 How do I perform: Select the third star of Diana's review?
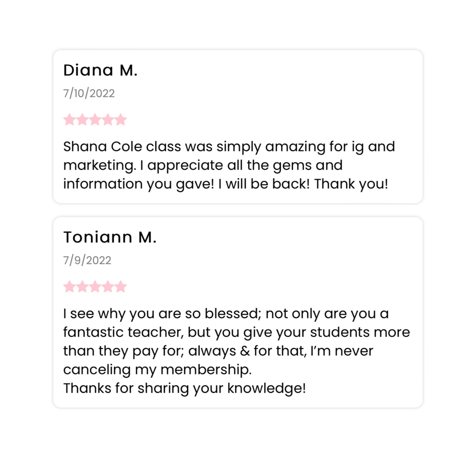pos(95,120)
